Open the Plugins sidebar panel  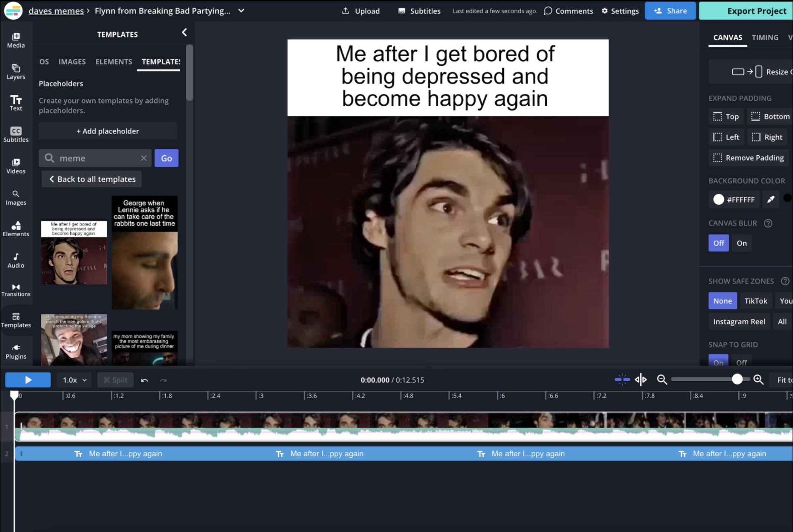tap(16, 351)
